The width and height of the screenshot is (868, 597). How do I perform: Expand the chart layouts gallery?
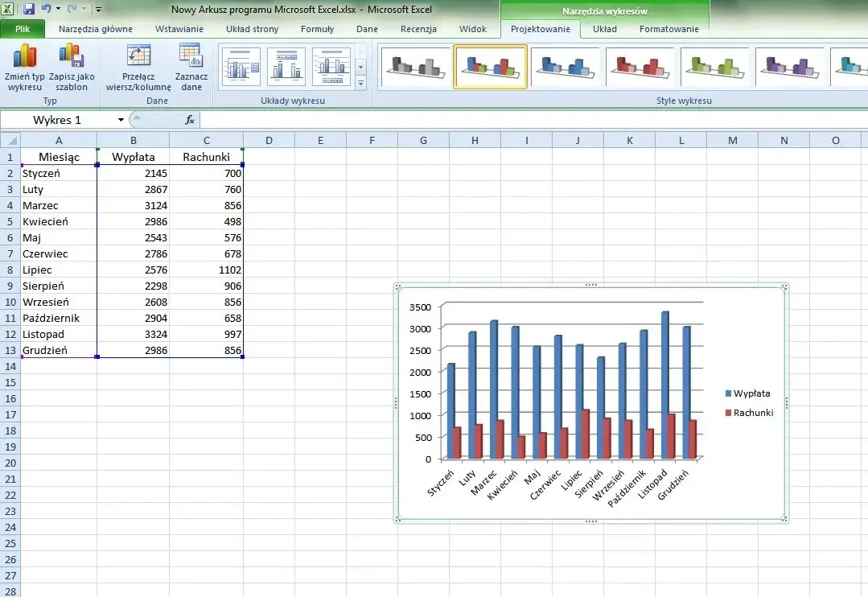coord(360,83)
